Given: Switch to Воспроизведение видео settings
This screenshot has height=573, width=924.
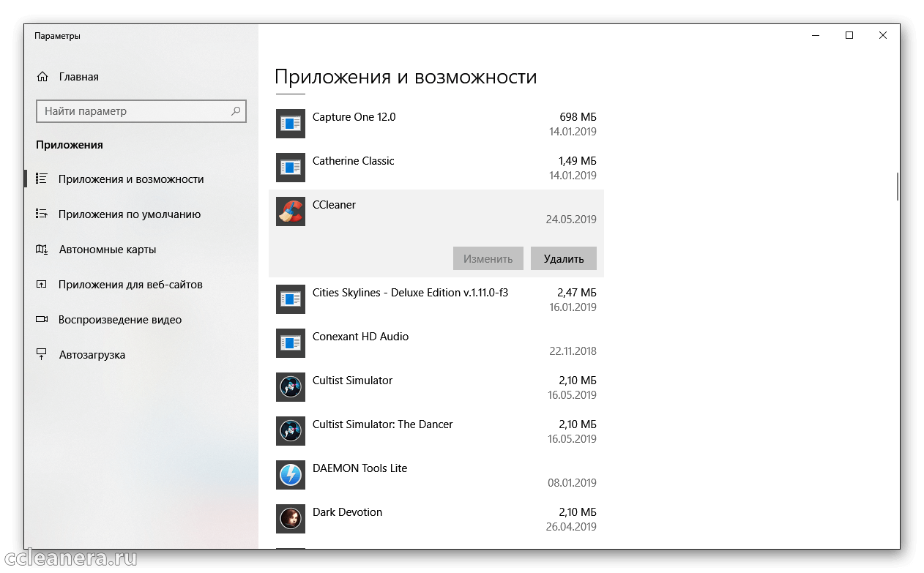Looking at the screenshot, I should tap(141, 320).
